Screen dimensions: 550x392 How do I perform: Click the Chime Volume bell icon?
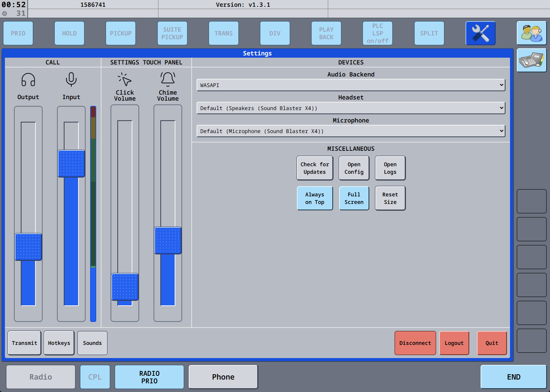(168, 79)
